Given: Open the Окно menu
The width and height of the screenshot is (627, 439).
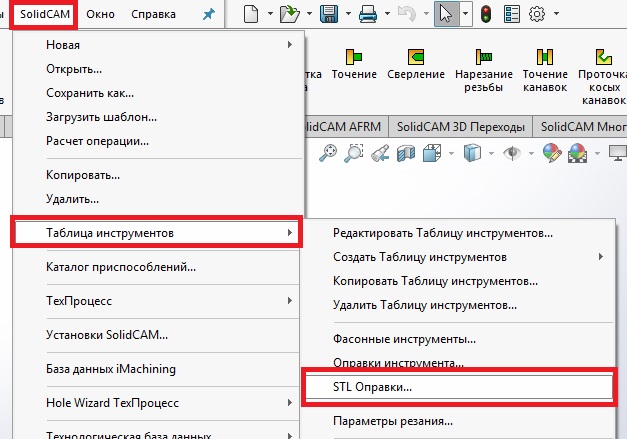Looking at the screenshot, I should tap(100, 14).
